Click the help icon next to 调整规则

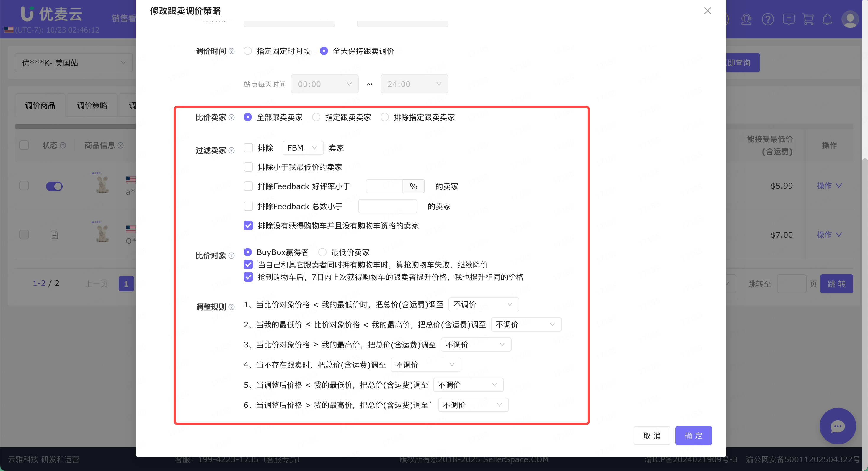(x=231, y=307)
